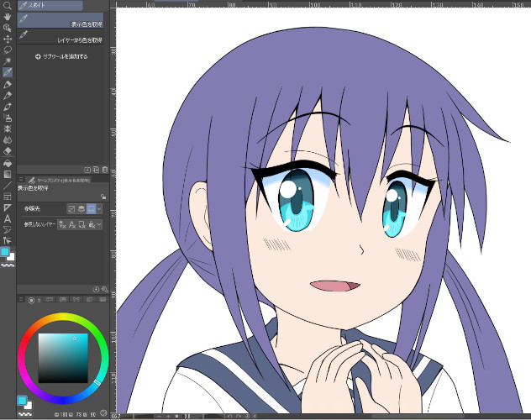Screen dimensions: 531x420
Task: Click rotate right icon in status bar
Action: pos(239,416)
